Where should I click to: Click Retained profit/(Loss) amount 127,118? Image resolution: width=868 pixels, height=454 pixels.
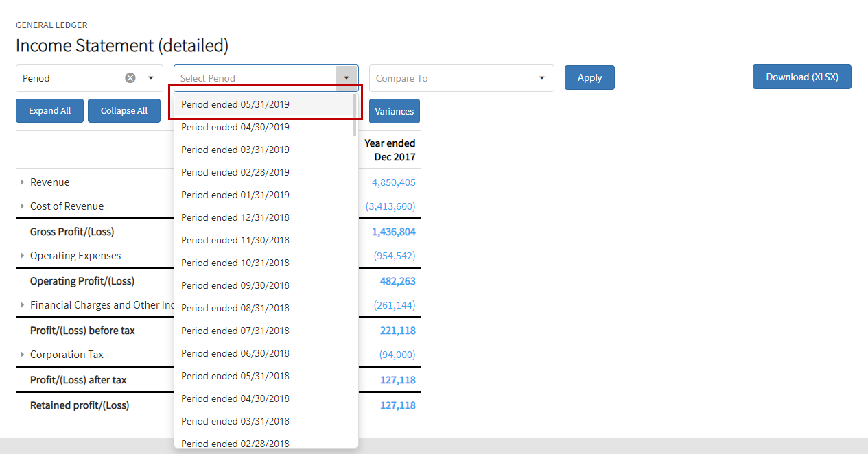(x=398, y=405)
